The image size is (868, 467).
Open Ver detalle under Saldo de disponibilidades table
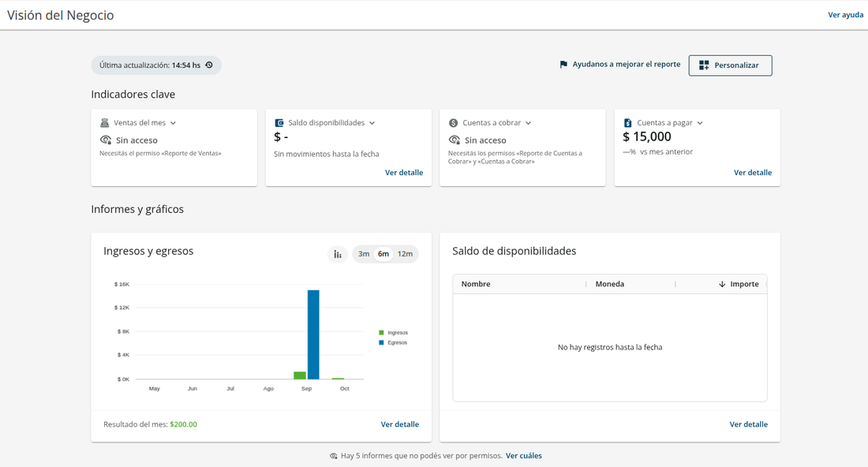[748, 424]
